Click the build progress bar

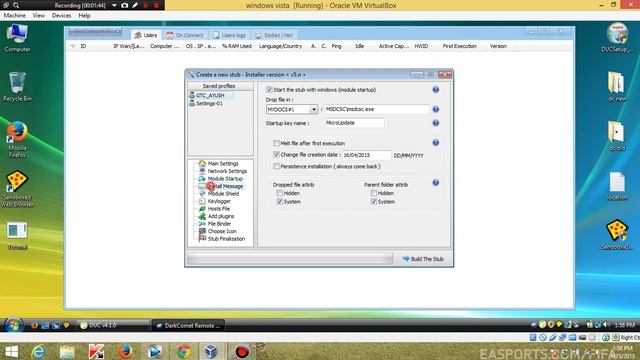(x=290, y=259)
